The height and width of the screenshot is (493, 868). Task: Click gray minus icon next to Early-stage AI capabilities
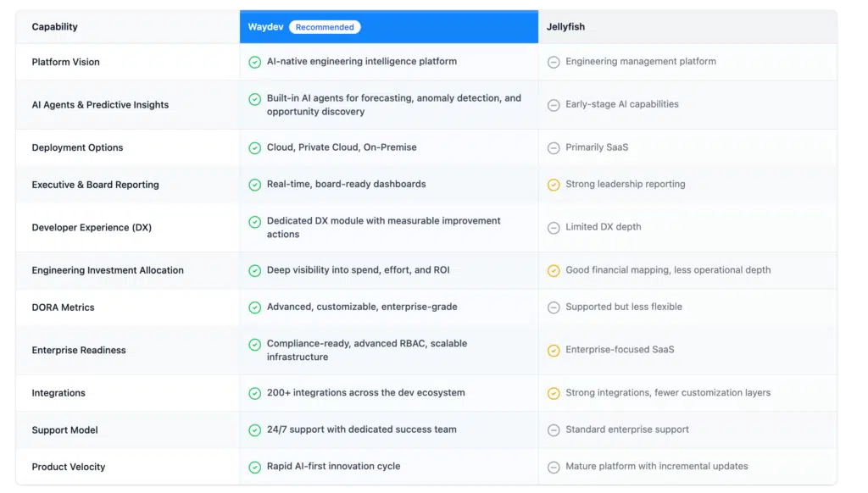click(x=554, y=105)
